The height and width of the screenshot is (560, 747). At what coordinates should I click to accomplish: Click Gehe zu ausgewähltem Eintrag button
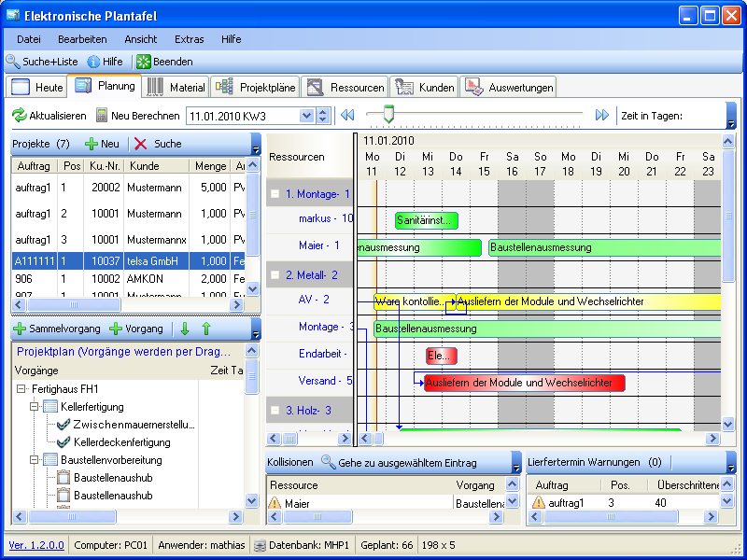(399, 463)
